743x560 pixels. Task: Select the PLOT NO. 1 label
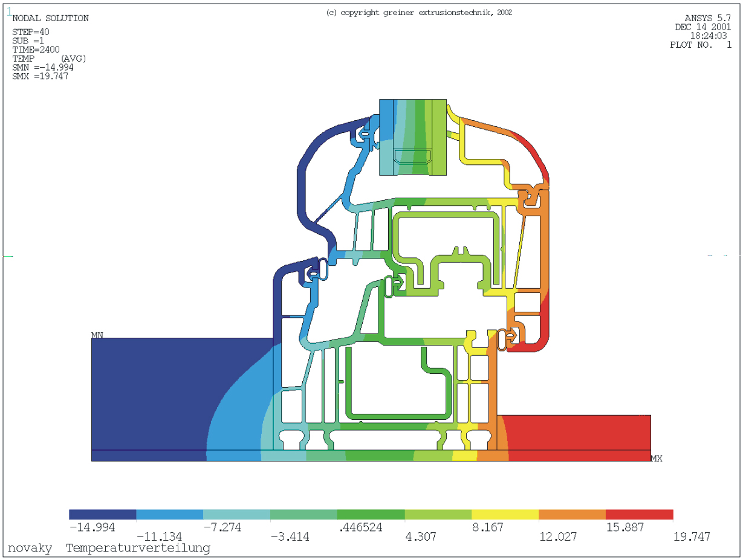(701, 45)
